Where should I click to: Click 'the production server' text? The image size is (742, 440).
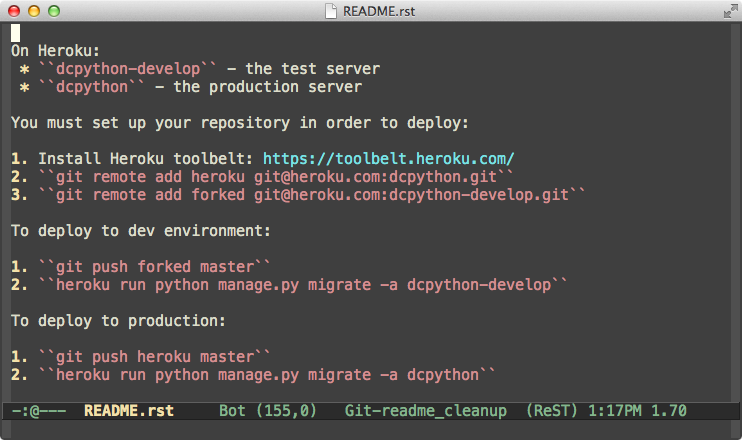[267, 87]
